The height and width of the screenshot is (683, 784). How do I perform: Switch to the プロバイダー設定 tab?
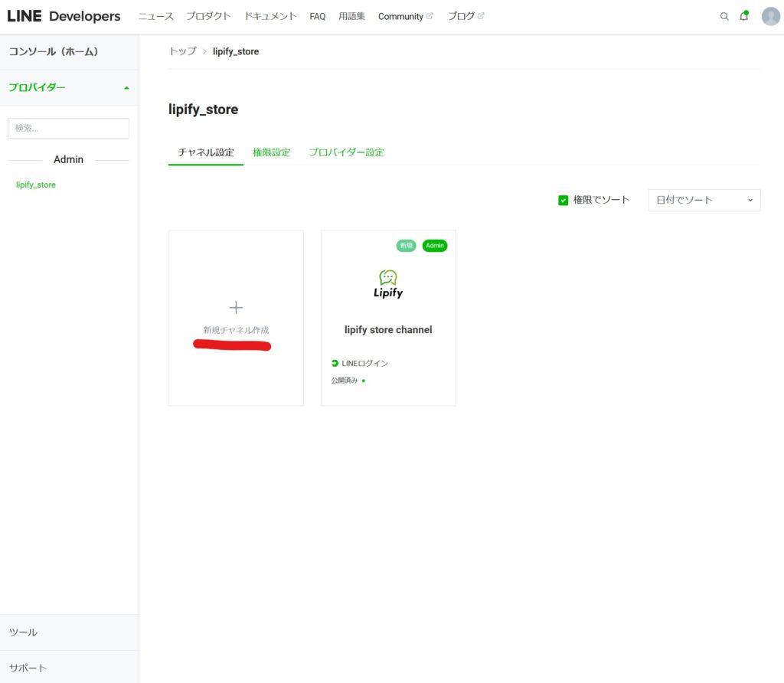(346, 152)
